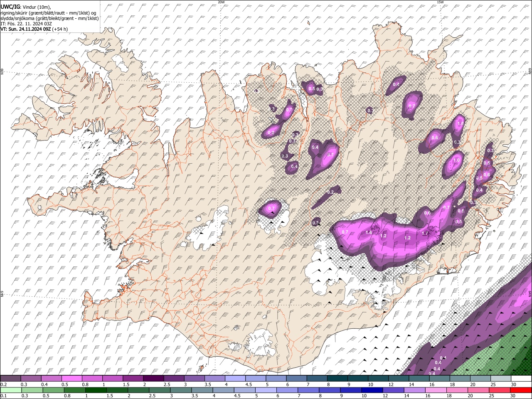
Task: Pick the rain scale green swatch starting at 0.5
Action: (53, 390)
